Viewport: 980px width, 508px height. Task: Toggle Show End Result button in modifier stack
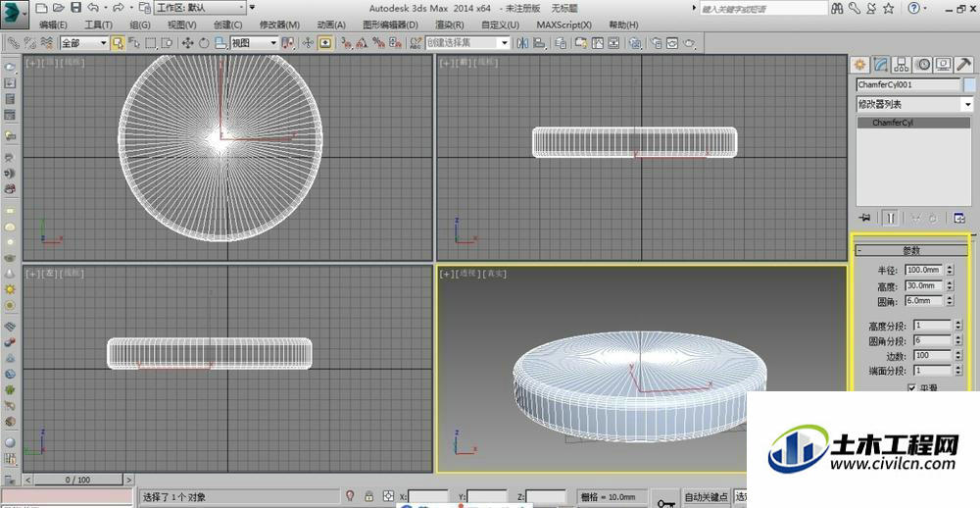pos(891,218)
